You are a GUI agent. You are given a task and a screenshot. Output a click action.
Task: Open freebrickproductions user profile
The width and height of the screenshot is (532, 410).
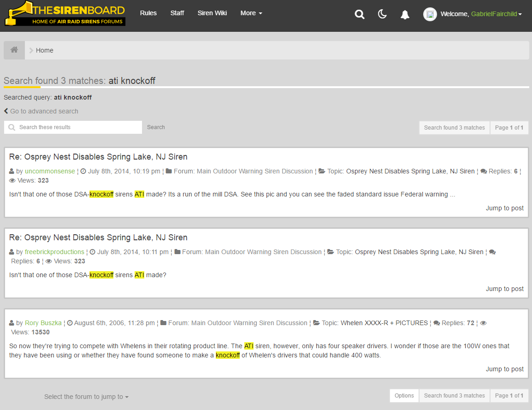pos(54,252)
